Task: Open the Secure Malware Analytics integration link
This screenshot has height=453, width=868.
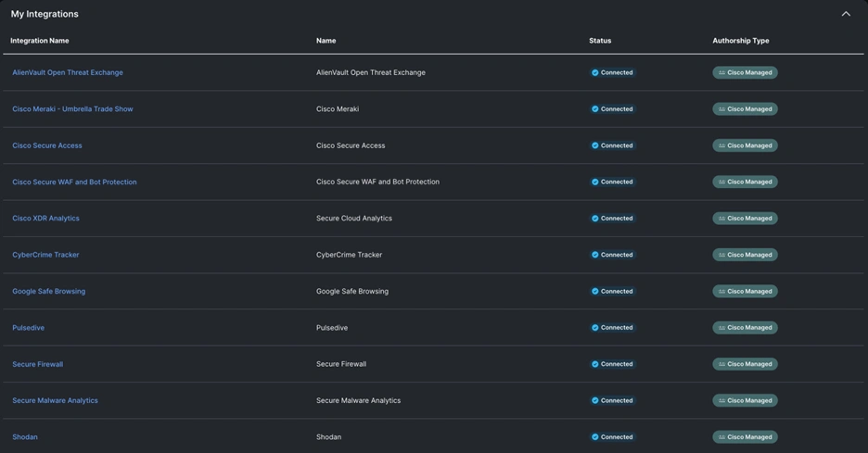Action: click(x=55, y=401)
